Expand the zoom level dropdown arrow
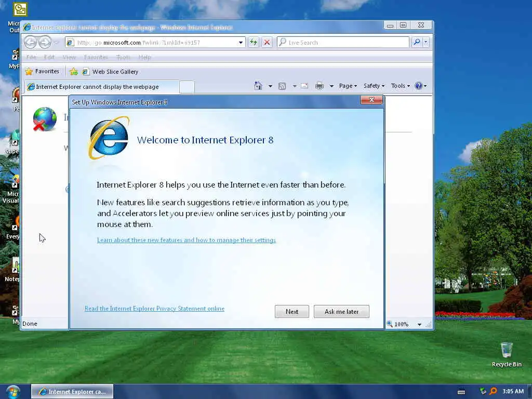The image size is (532, 399). click(x=419, y=324)
